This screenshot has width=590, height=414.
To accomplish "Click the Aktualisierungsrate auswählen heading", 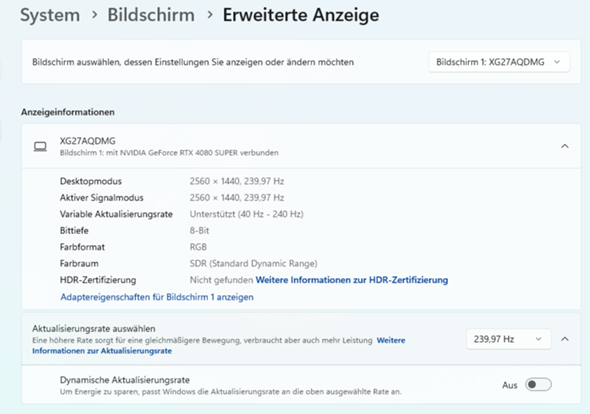I will pyautogui.click(x=94, y=329).
